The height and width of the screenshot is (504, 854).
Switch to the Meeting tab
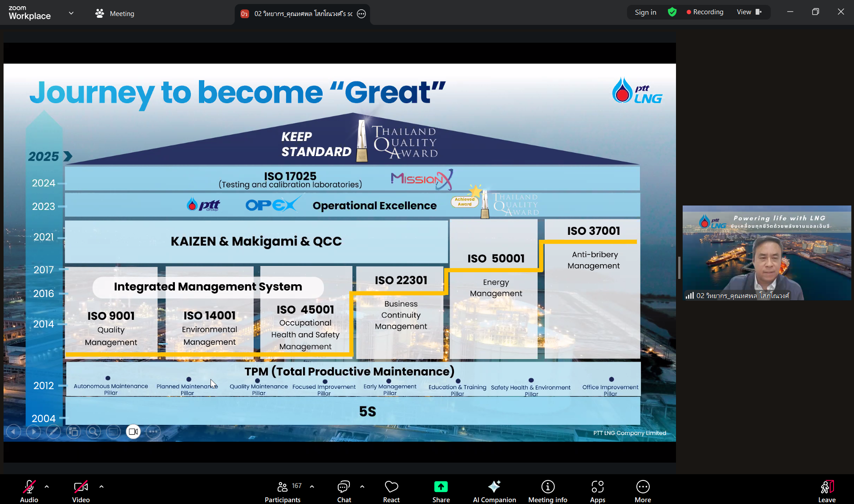[115, 14]
